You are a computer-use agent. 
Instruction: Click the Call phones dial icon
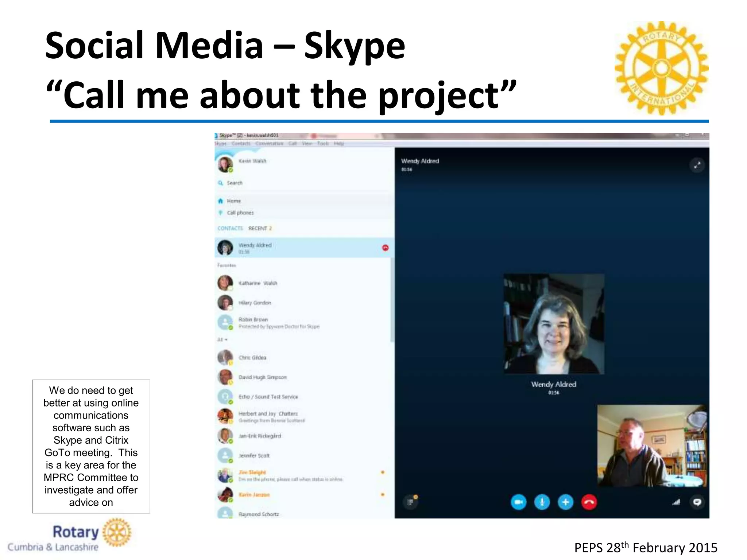(220, 213)
